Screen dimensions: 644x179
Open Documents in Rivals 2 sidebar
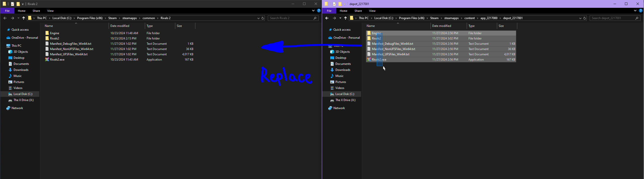coord(21,64)
